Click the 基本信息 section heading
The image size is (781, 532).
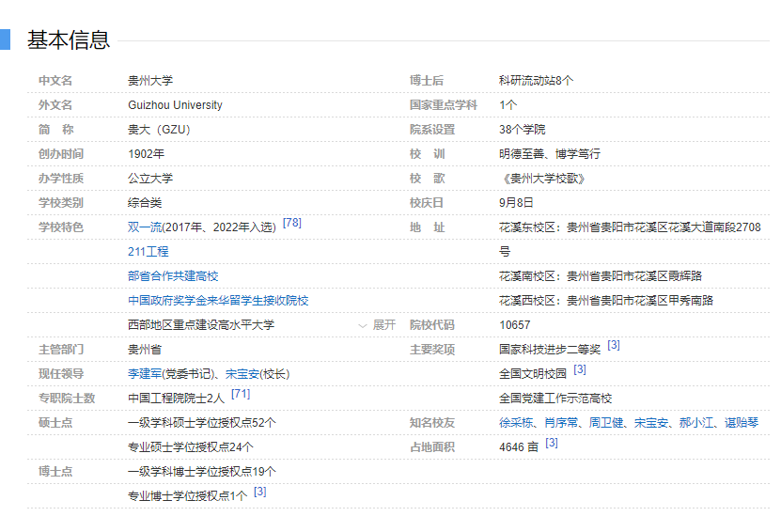[69, 39]
